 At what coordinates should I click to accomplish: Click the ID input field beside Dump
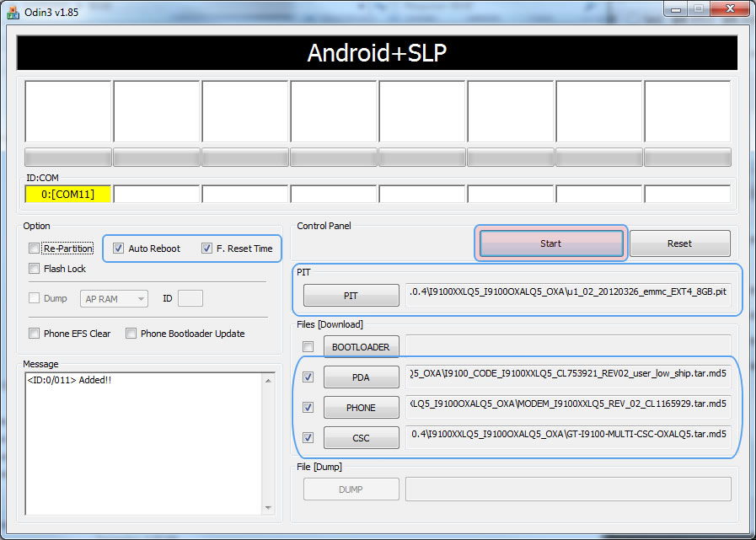click(190, 298)
